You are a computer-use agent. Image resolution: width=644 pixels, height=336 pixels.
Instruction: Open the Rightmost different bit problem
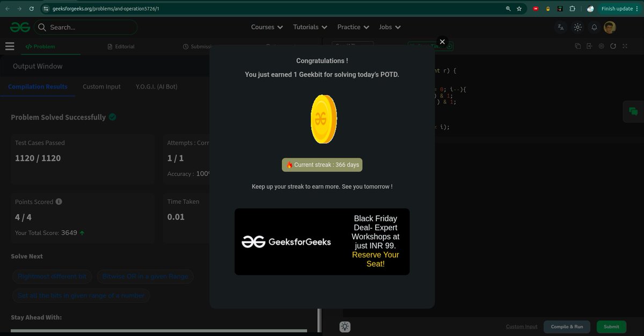(52, 276)
